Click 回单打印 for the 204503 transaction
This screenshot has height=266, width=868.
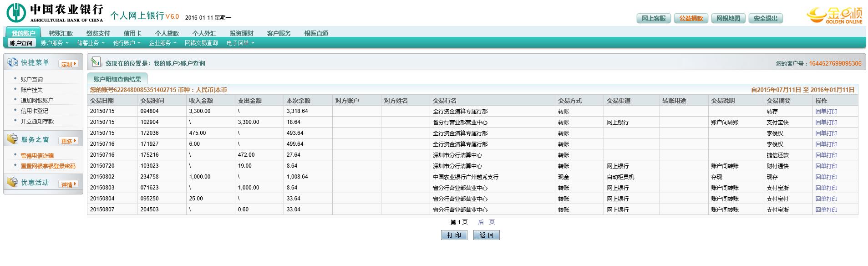(826, 210)
